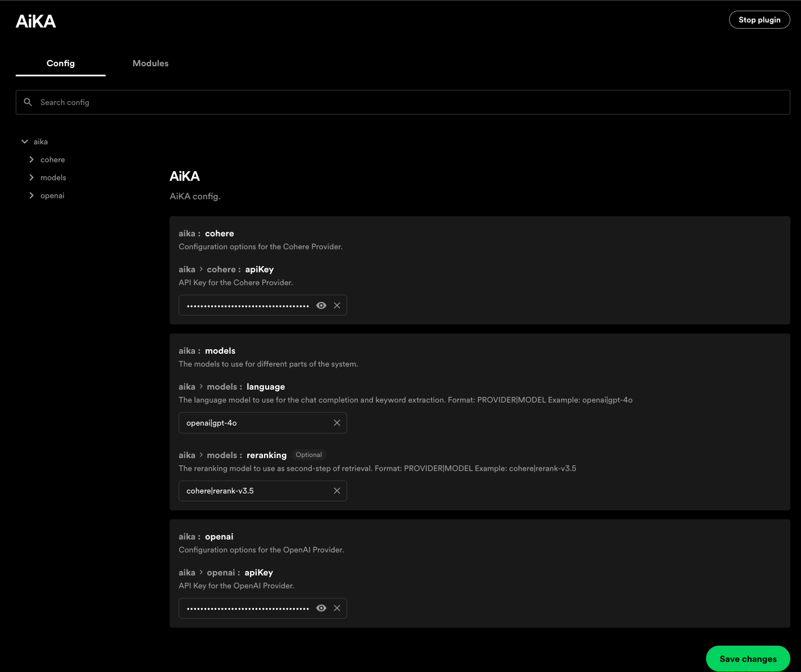The width and height of the screenshot is (801, 672).
Task: Click the 'aika > cohere : apiKey' label
Action: point(226,269)
